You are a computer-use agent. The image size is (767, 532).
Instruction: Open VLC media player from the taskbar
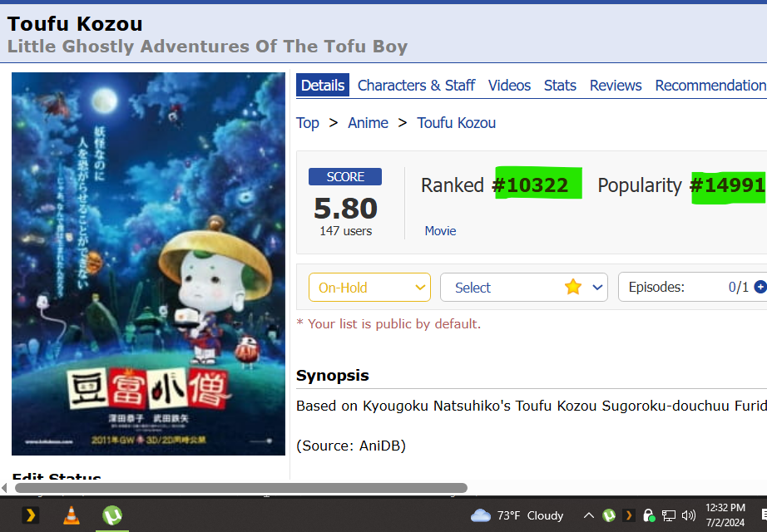[x=72, y=515]
